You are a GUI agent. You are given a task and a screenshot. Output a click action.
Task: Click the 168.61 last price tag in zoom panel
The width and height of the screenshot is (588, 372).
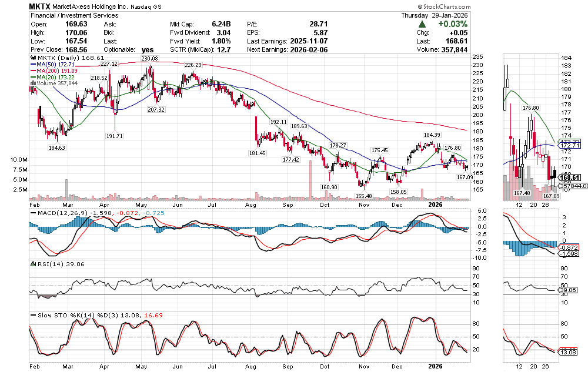[570, 177]
